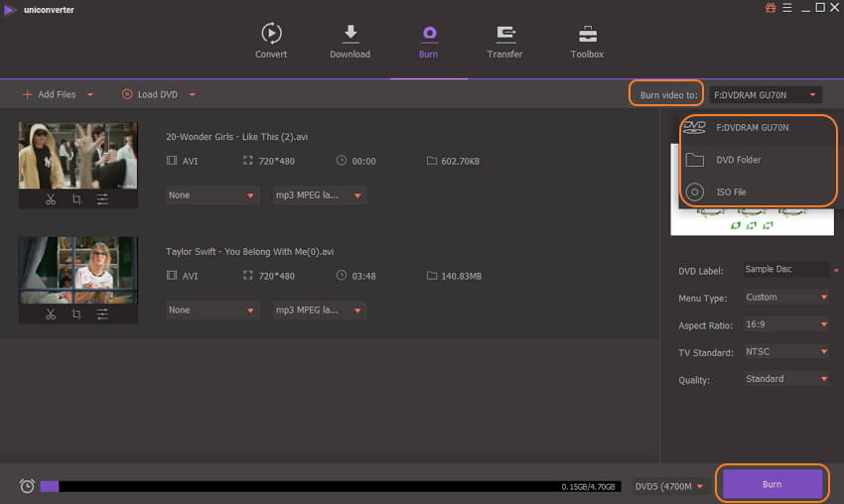Crop the Taylor Swift video

point(76,315)
